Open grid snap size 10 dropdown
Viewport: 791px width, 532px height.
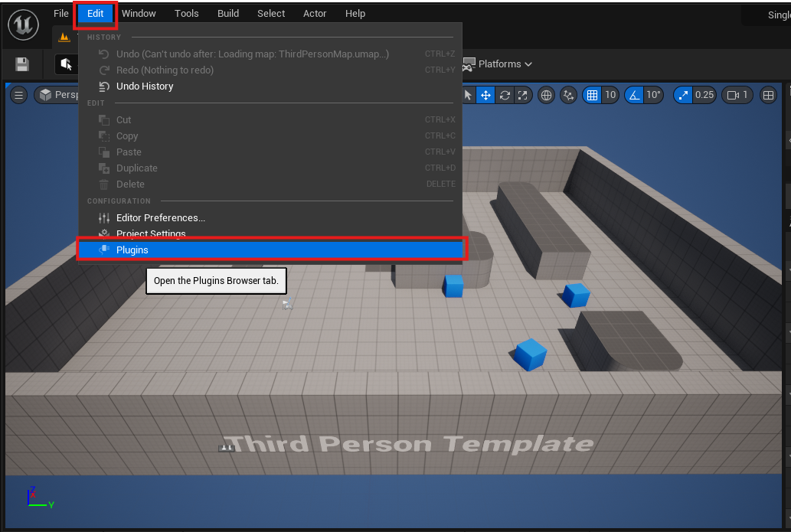click(x=610, y=95)
